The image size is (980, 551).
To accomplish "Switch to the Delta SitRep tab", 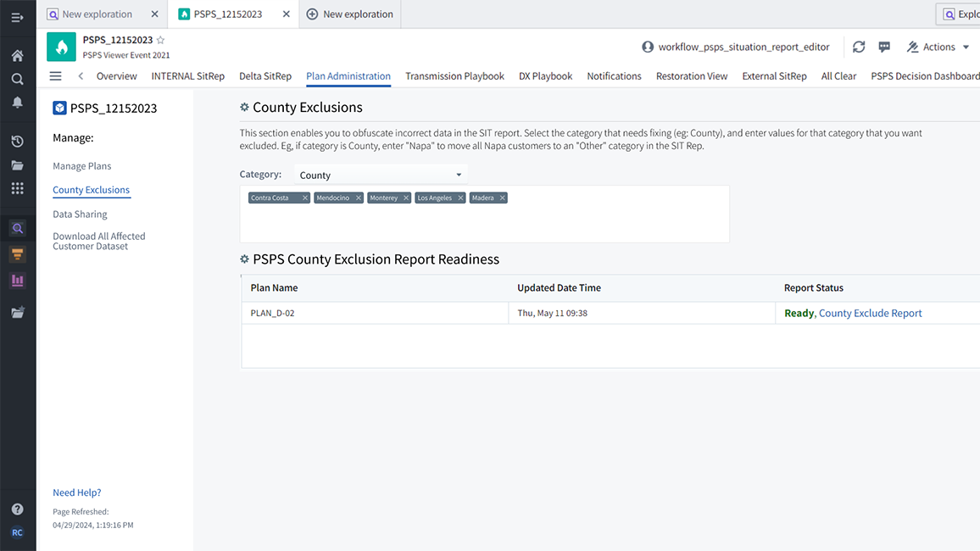I will pos(264,76).
